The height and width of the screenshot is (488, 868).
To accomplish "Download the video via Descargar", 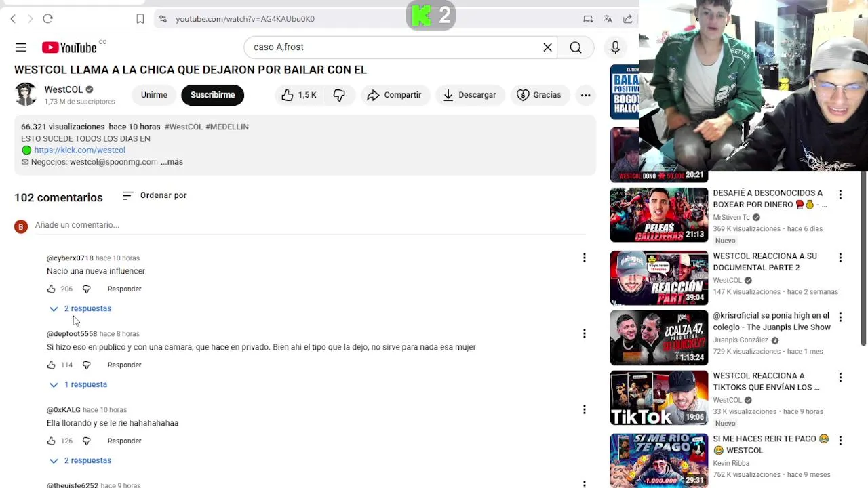I will 469,95.
